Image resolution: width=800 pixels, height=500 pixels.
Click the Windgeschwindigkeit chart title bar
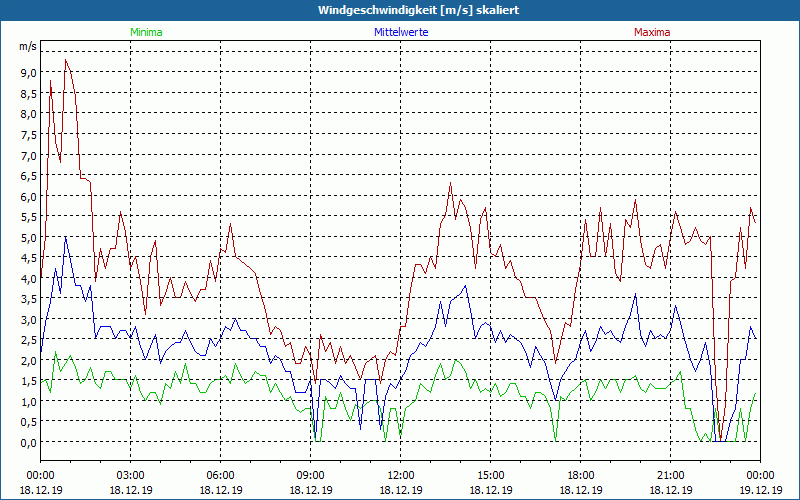click(400, 10)
